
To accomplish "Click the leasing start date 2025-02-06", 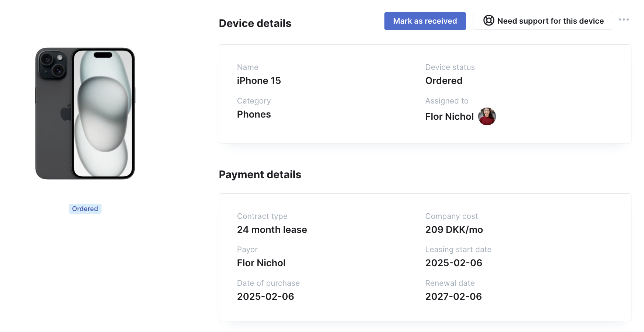I will point(454,263).
